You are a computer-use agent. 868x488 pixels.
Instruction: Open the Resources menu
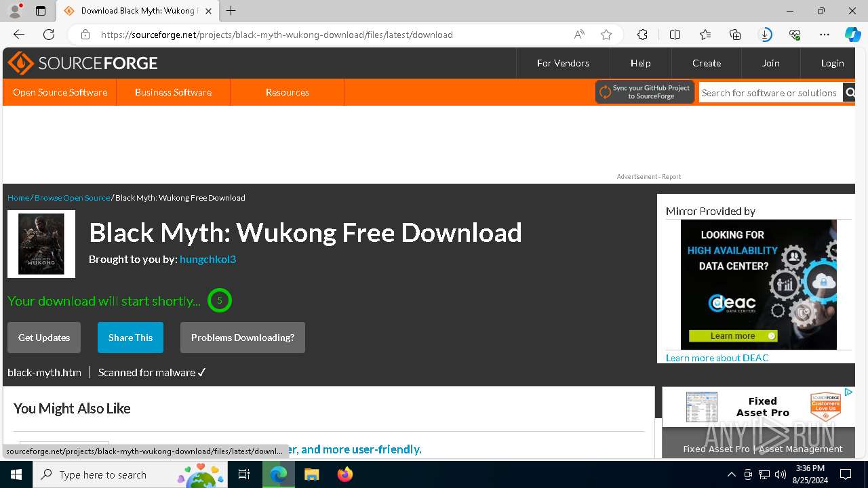pyautogui.click(x=287, y=92)
